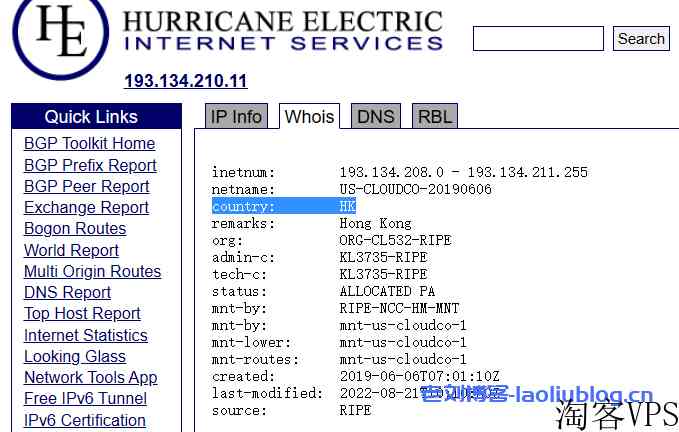Image resolution: width=679 pixels, height=432 pixels.
Task: Select the Whois tab
Action: (309, 116)
